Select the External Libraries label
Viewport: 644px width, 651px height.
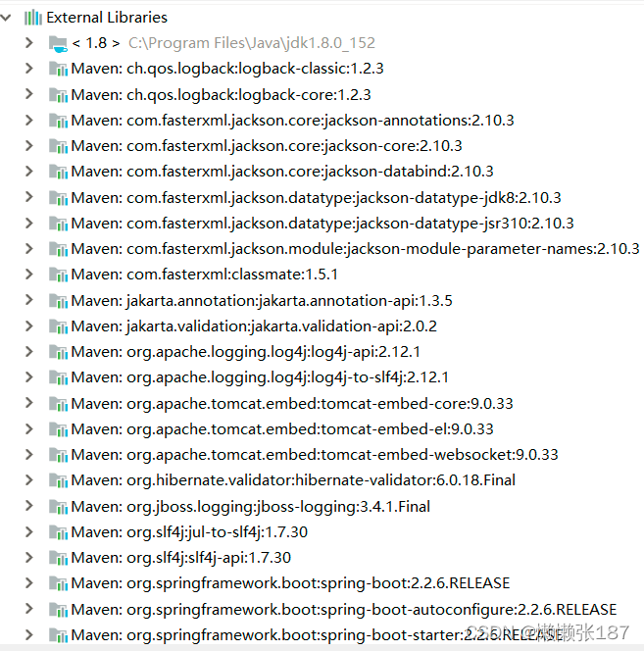click(107, 18)
